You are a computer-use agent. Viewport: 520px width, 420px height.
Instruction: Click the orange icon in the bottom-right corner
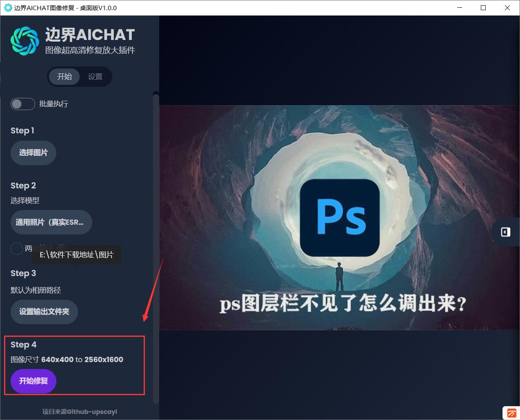(511, 413)
